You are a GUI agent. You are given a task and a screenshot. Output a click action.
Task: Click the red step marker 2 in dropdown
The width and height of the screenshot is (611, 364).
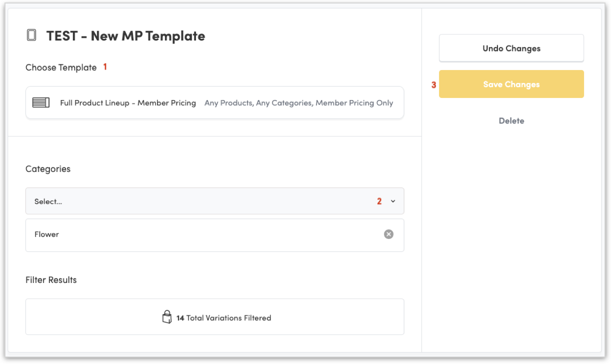coord(379,201)
